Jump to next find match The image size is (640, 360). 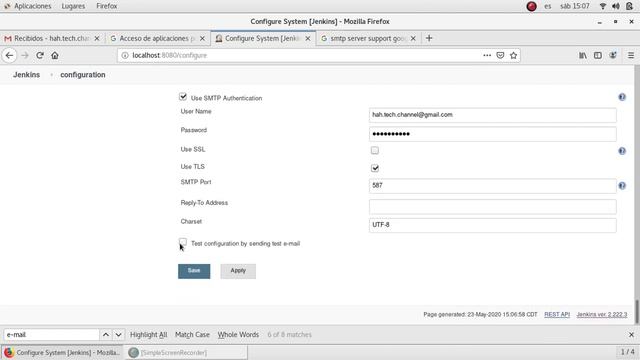tap(118, 335)
